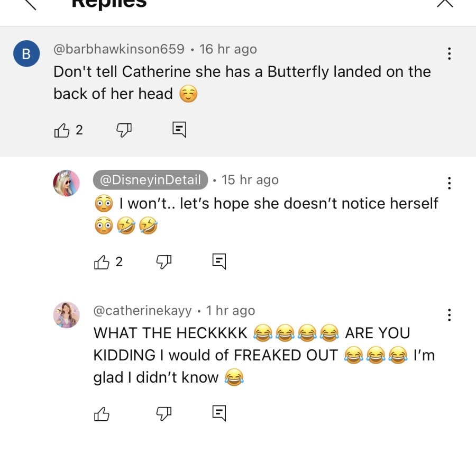Screen dimensions: 476x452
Task: Open the @catherinekayy username link
Action: click(x=142, y=311)
